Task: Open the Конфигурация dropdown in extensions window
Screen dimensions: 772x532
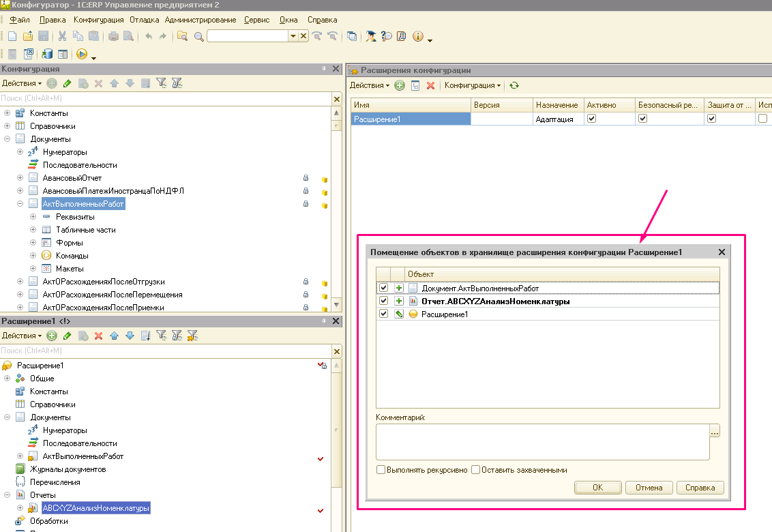Action: 473,85
